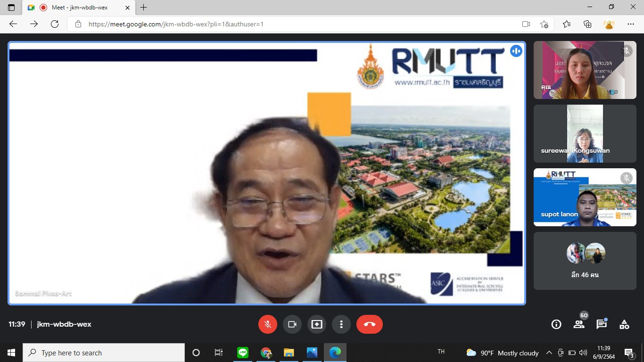The image size is (644, 362).
Task: Open meeting details info icon
Action: (556, 324)
